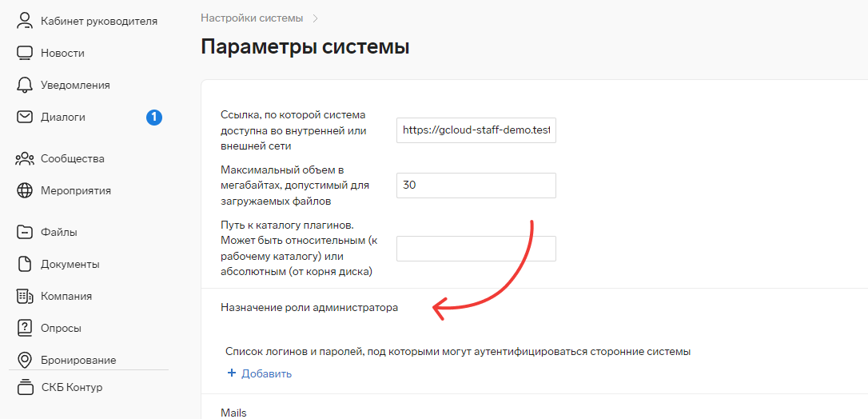This screenshot has height=419, width=868.
Task: Open Уведомления menu item
Action: (75, 86)
